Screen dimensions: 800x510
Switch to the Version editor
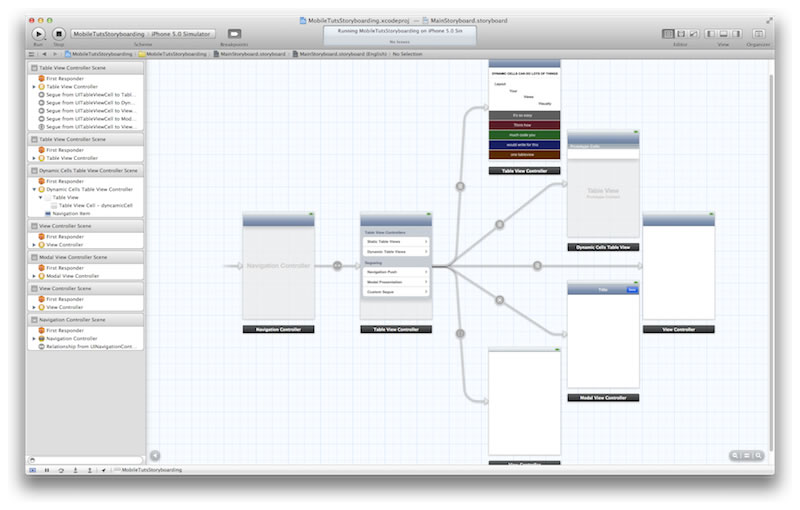693,34
